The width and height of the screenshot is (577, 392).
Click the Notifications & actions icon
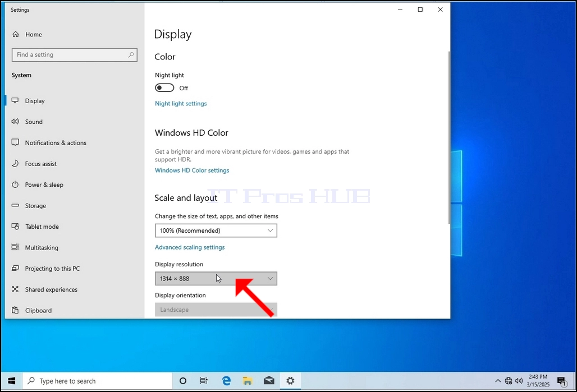15,142
